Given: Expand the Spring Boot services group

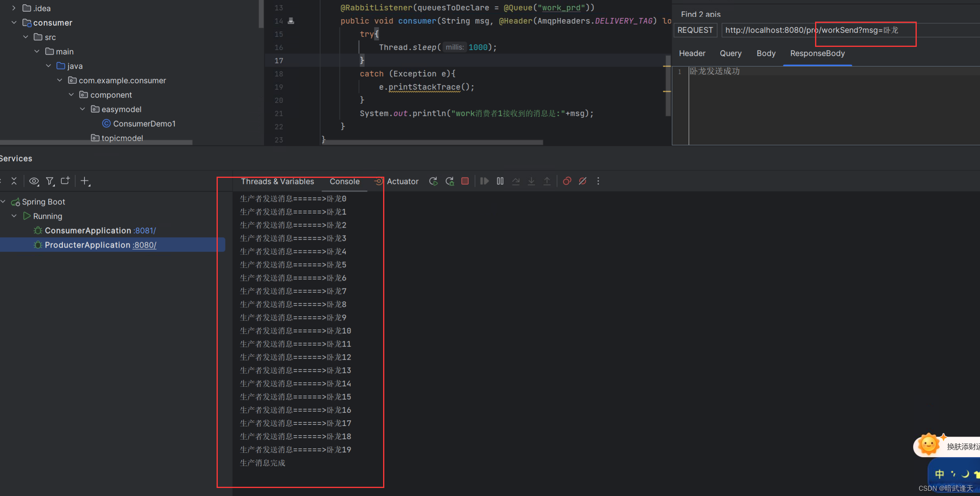Looking at the screenshot, I should 4,201.
